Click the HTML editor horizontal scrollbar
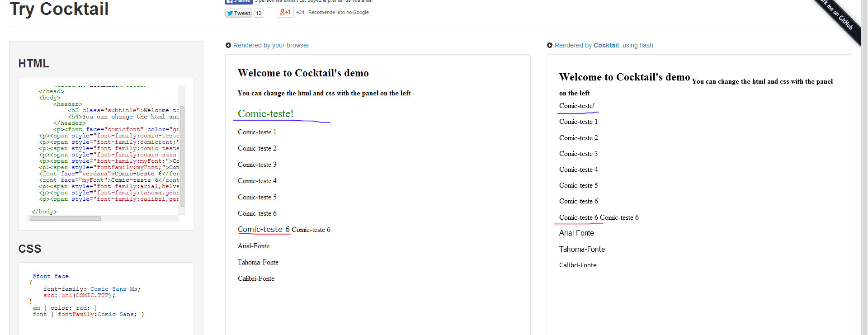 click(x=65, y=218)
